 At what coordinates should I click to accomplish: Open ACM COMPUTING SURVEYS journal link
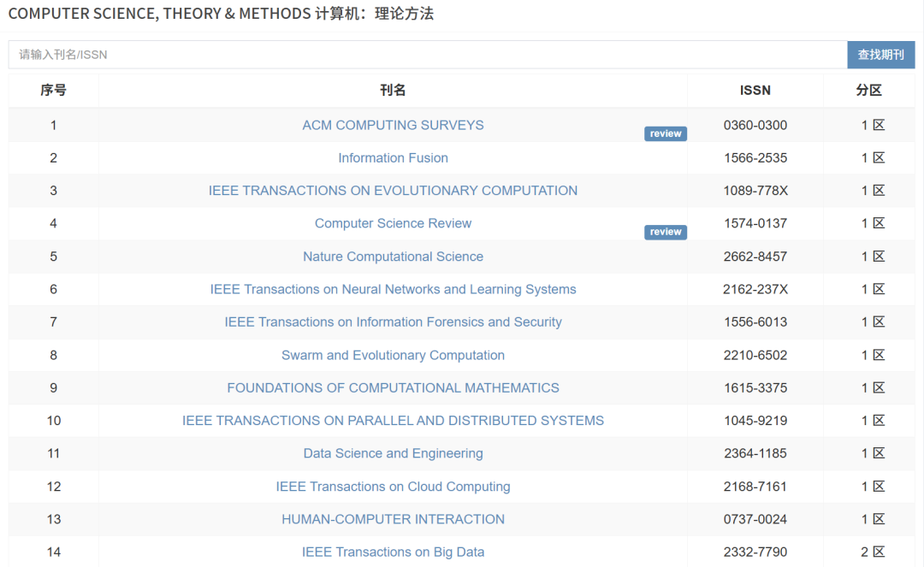[x=393, y=125]
